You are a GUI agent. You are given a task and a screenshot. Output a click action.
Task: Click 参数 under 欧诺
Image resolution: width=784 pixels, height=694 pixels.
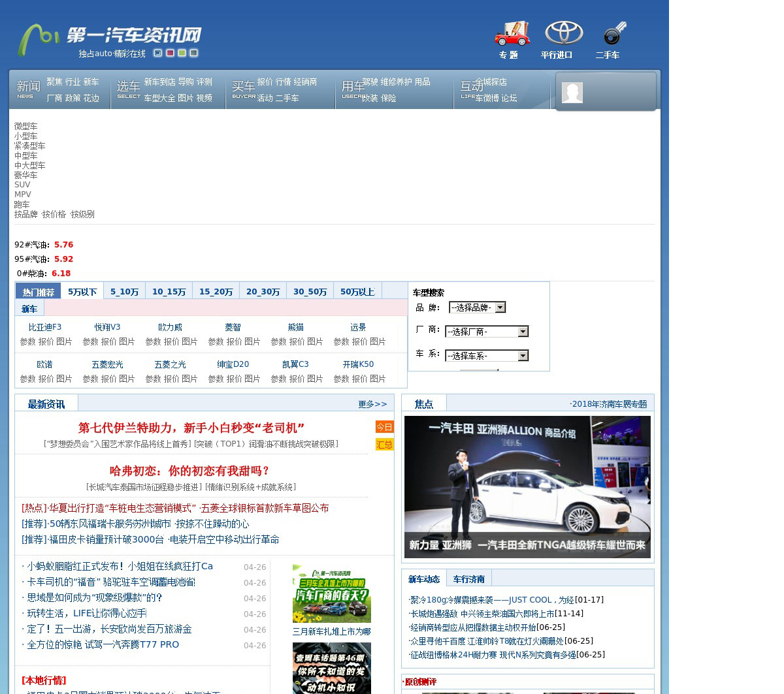coord(27,379)
